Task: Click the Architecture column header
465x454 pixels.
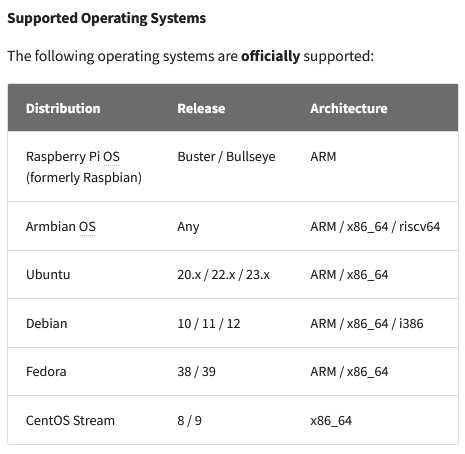Action: click(349, 108)
